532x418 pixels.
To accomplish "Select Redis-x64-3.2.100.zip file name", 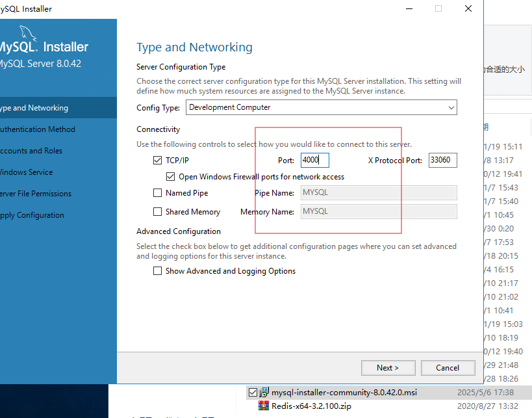I will [311, 406].
